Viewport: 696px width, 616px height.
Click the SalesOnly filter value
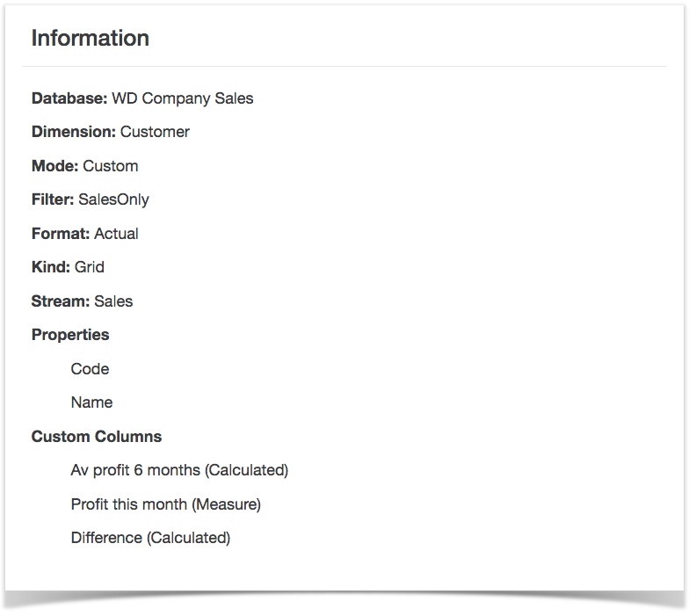click(113, 199)
